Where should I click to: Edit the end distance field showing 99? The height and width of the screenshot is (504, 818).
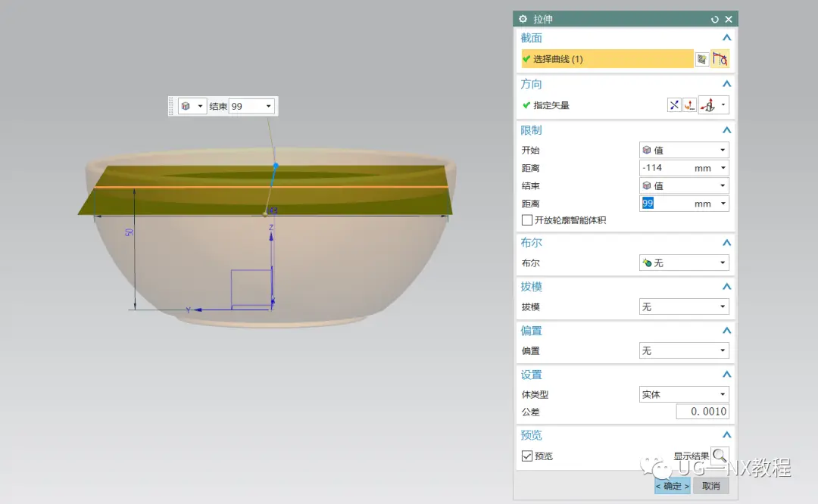[666, 204]
